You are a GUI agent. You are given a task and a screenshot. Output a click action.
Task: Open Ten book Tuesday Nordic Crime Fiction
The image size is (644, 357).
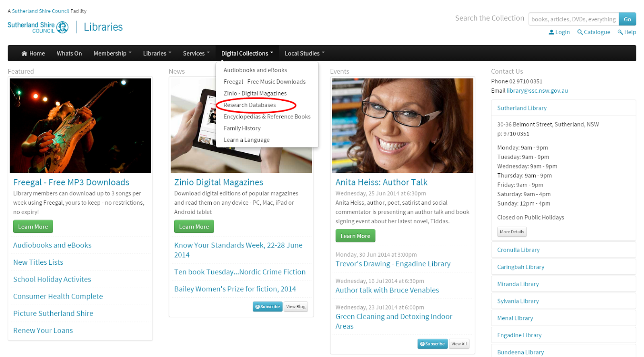240,272
